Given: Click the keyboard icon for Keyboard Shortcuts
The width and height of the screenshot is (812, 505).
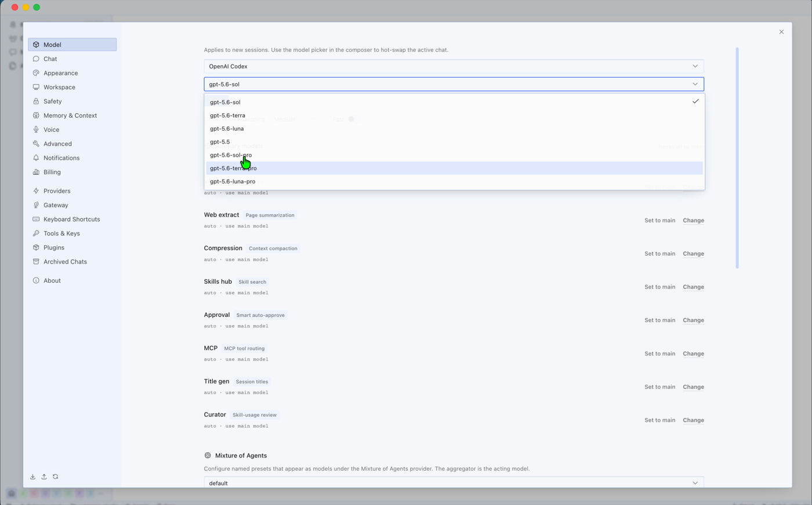Looking at the screenshot, I should coord(36,219).
